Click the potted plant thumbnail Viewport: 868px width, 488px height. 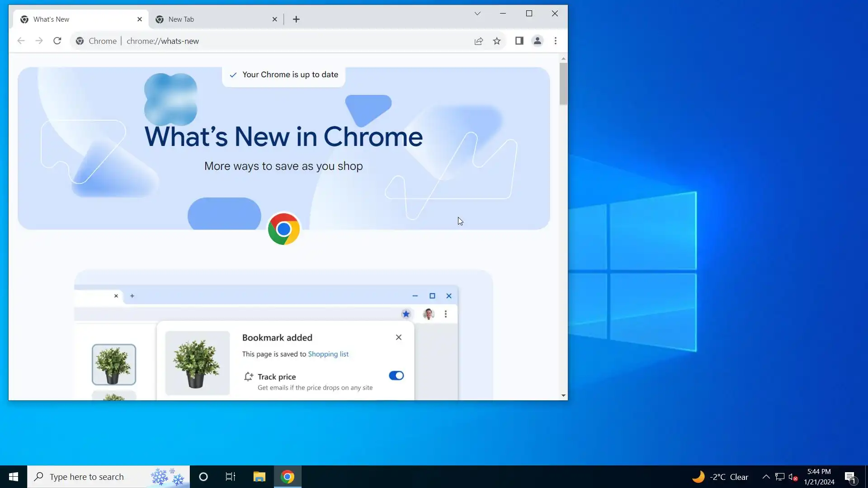(x=114, y=365)
